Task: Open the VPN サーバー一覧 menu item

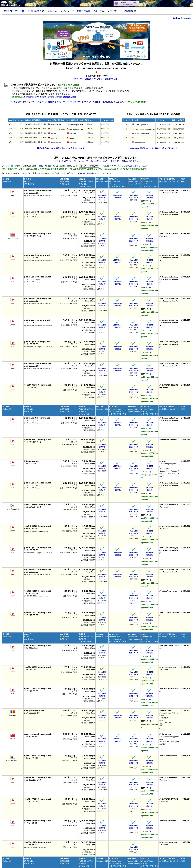Action: click(x=14, y=11)
